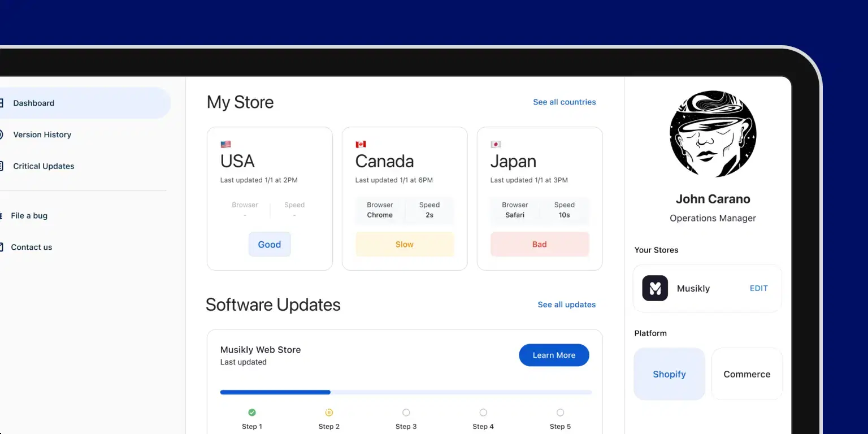Click the Canada country heading

[x=384, y=162]
